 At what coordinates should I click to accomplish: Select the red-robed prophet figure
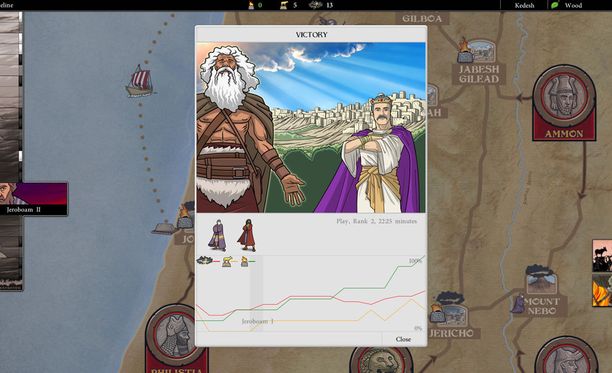[x=247, y=235]
